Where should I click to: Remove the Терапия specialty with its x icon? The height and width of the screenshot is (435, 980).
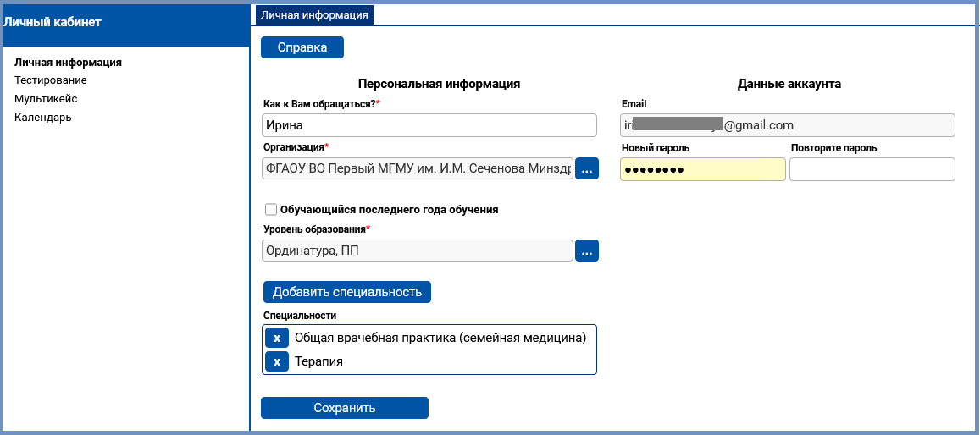click(277, 362)
